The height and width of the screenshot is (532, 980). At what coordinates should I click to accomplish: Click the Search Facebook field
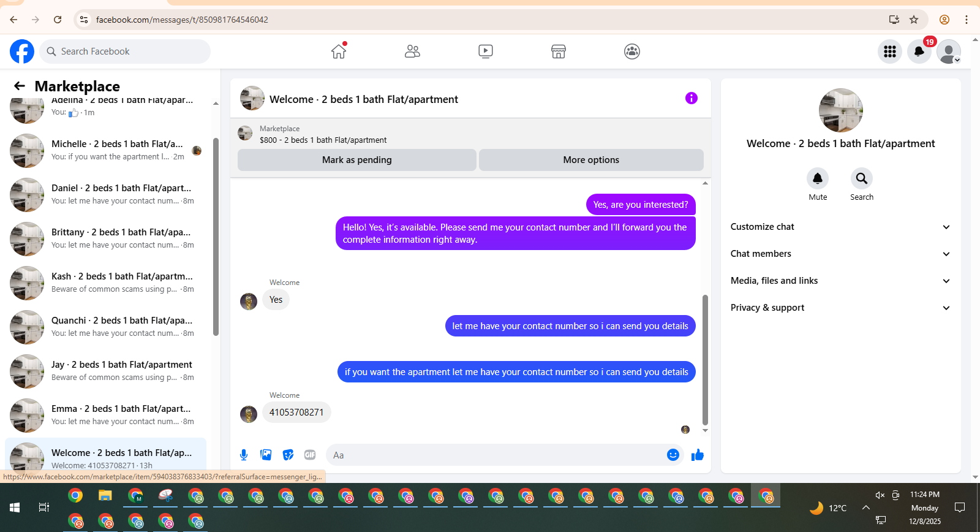click(125, 51)
